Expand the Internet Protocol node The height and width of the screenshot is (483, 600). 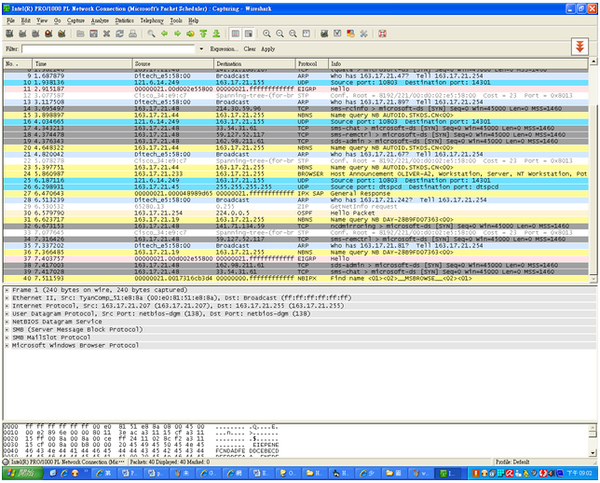(x=7, y=306)
